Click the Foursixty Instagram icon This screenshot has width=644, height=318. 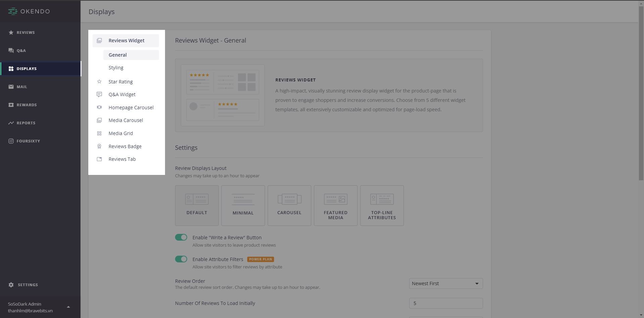(11, 141)
